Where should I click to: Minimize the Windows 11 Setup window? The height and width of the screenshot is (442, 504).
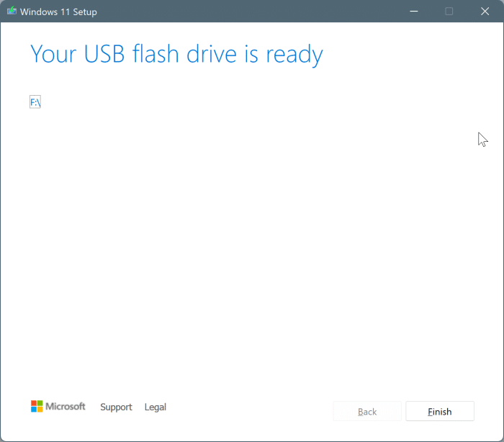coord(414,12)
